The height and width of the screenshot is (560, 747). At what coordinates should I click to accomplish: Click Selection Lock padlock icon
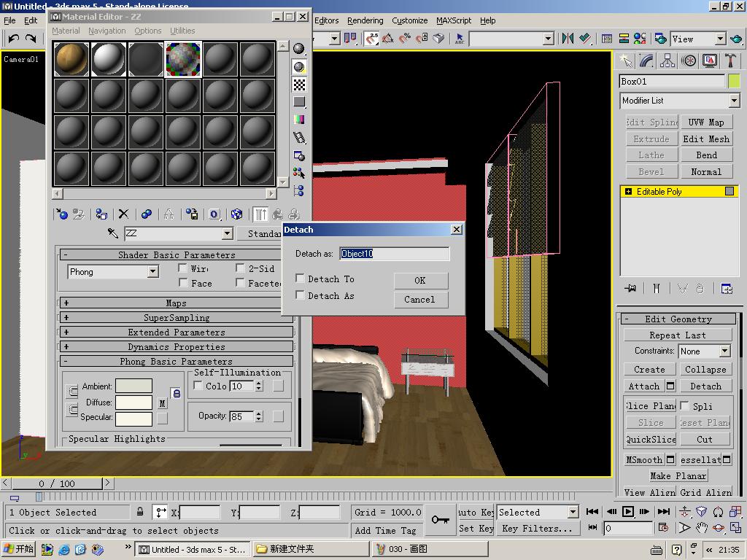coord(140,512)
